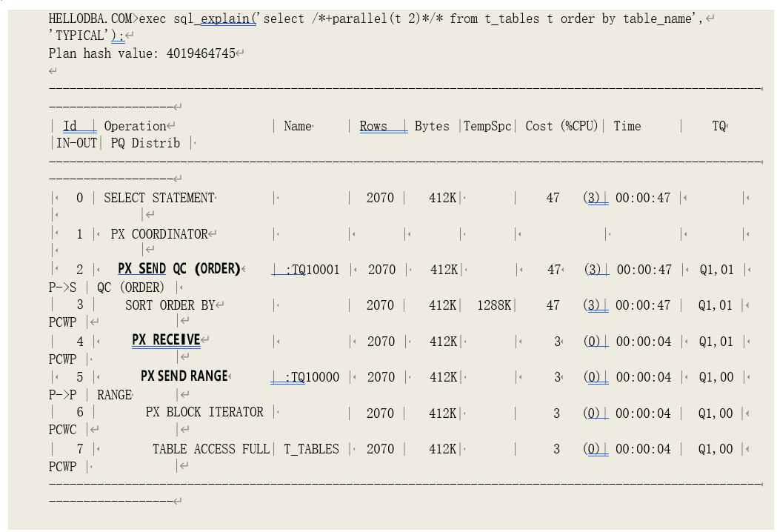The image size is (777, 532).
Task: Click the TempSpc column header
Action: pyautogui.click(x=487, y=126)
